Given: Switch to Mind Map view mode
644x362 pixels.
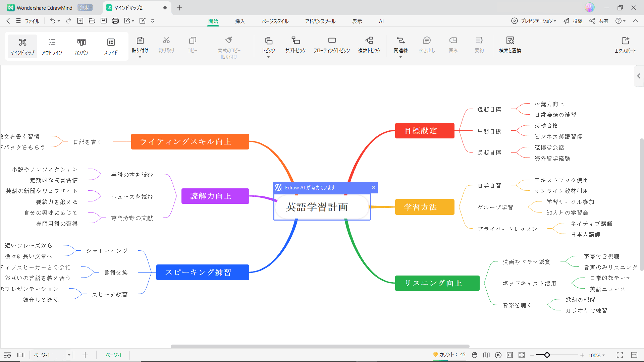Looking at the screenshot, I should point(22,46).
